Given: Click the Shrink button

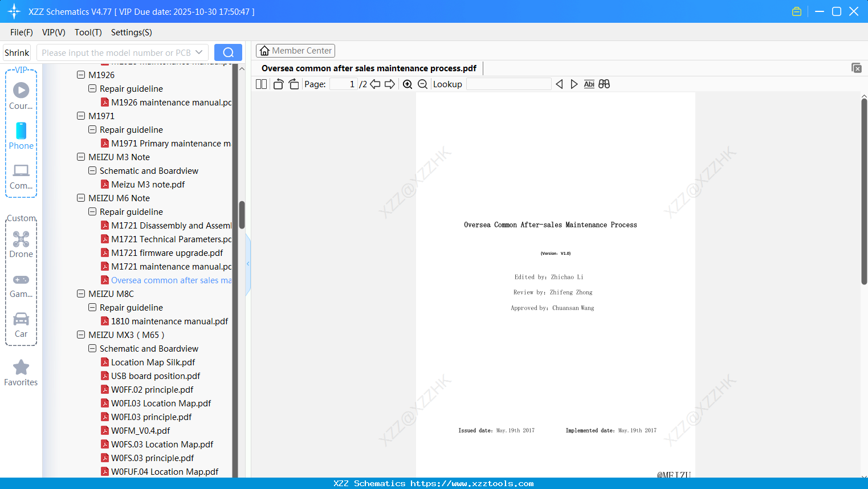Looking at the screenshot, I should pos(17,52).
